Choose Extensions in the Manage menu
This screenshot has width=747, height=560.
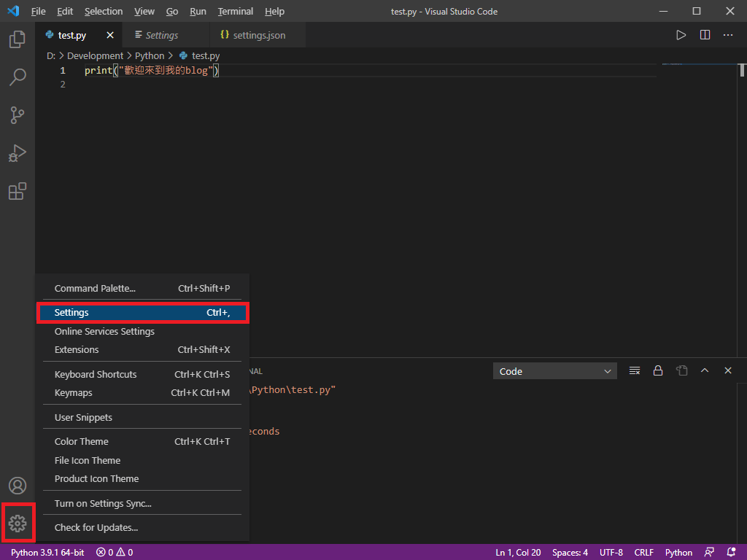[142, 350]
